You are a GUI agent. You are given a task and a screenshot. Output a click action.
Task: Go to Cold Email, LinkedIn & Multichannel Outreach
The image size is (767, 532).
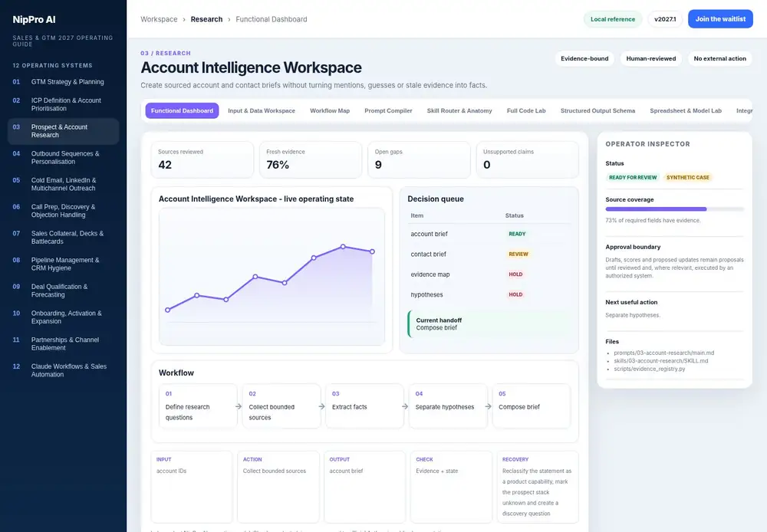(x=63, y=184)
